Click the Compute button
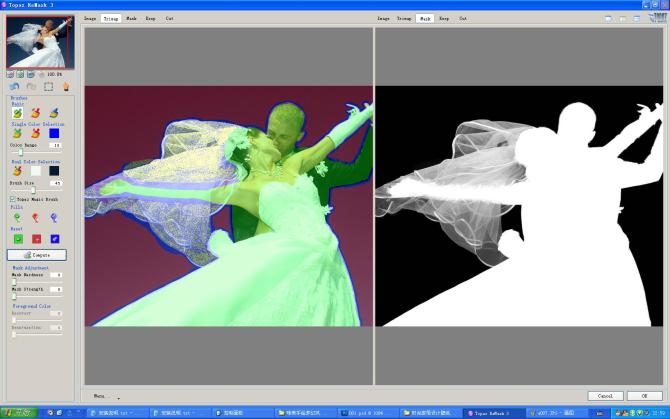 pyautogui.click(x=38, y=255)
